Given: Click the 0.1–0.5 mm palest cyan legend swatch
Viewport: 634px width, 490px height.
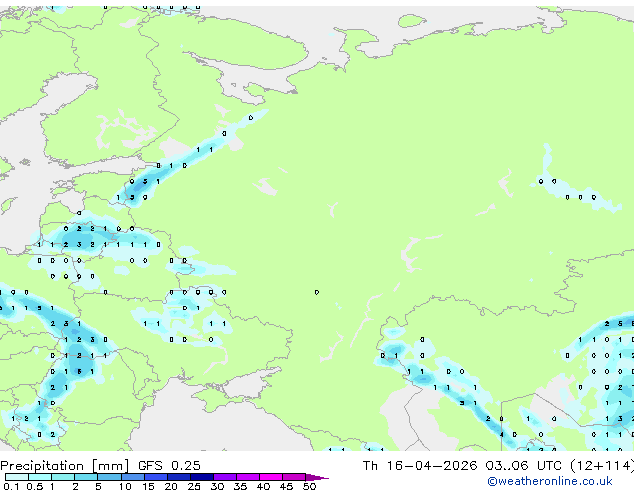Looking at the screenshot, I should (x=17, y=477).
